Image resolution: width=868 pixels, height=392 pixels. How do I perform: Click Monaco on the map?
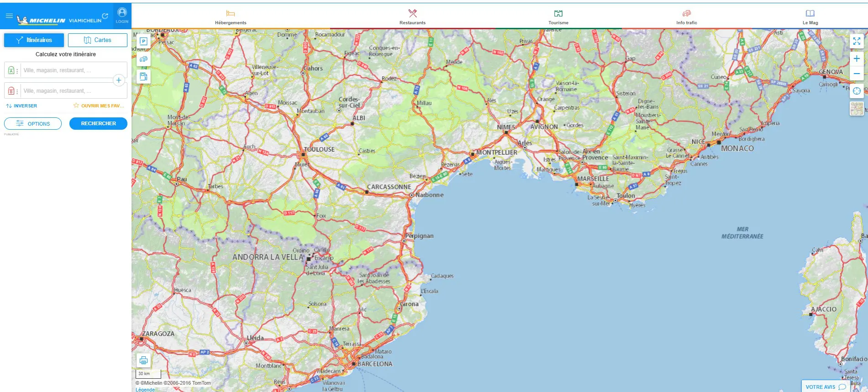(737, 148)
